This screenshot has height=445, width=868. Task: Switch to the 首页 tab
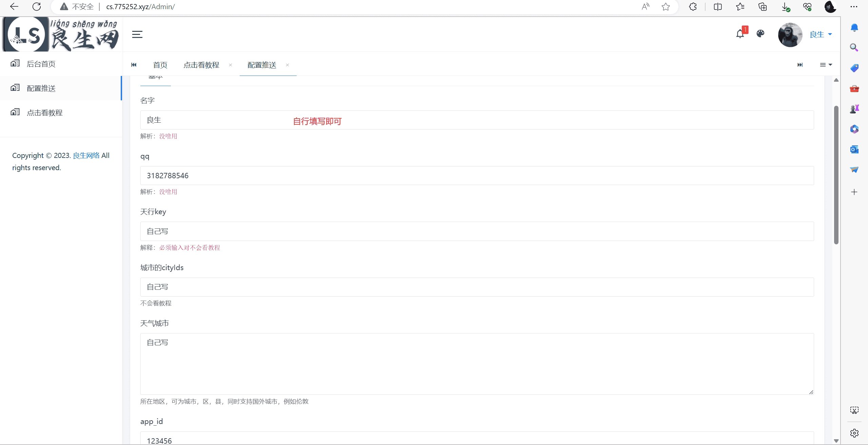[160, 65]
